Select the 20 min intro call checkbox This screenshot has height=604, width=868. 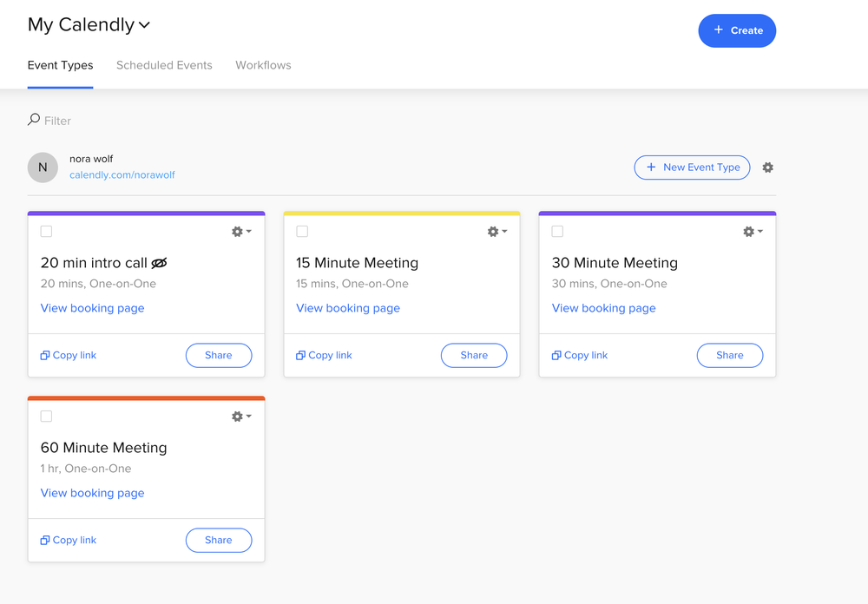pos(47,232)
